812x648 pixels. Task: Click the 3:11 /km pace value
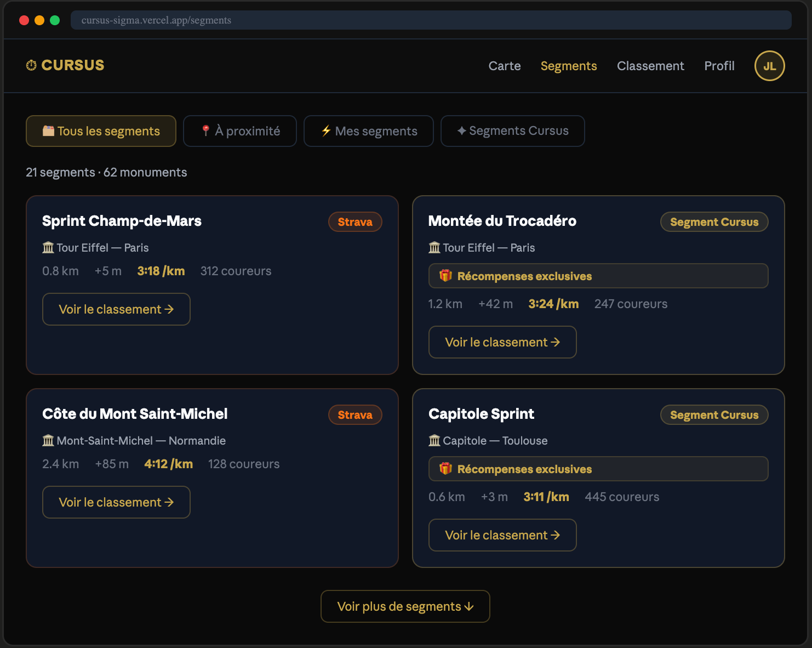[546, 497]
